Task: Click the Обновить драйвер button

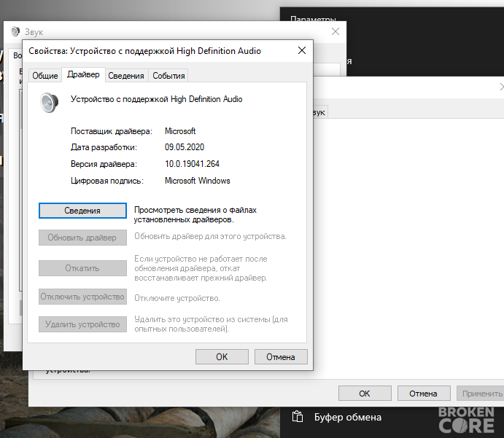Action: 82,238
